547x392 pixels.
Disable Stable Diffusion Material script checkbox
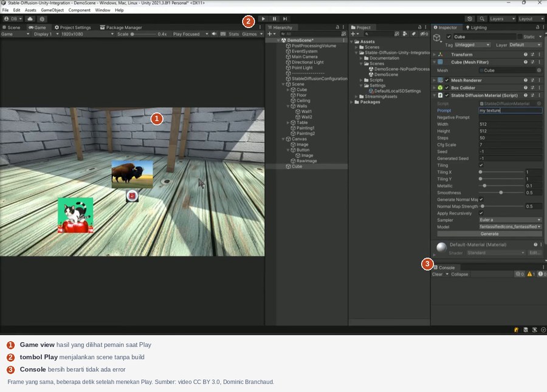click(447, 95)
